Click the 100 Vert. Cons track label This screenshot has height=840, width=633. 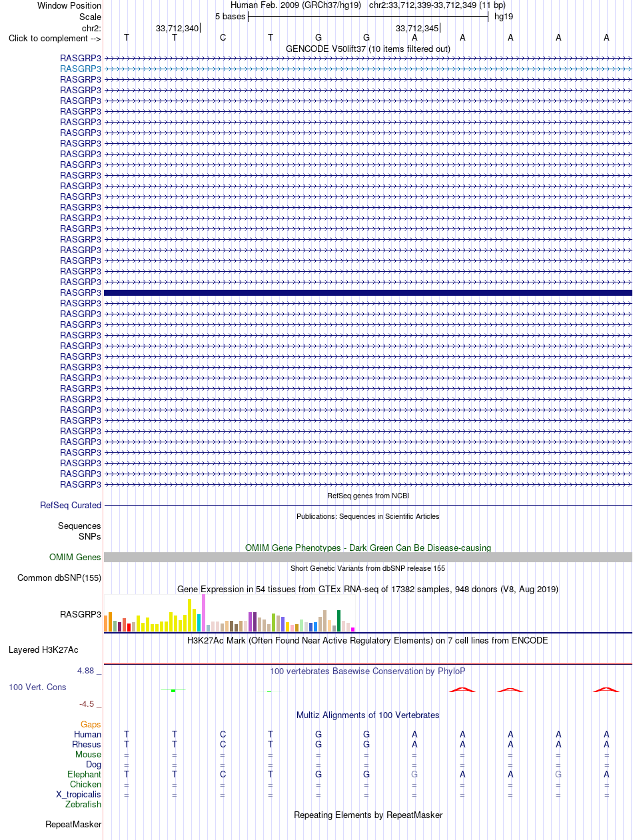pyautogui.click(x=37, y=687)
